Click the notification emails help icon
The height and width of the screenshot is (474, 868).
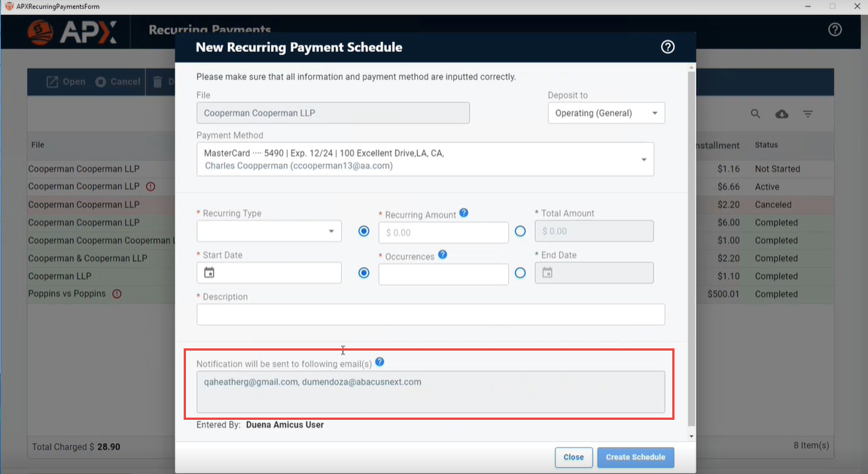tap(379, 362)
